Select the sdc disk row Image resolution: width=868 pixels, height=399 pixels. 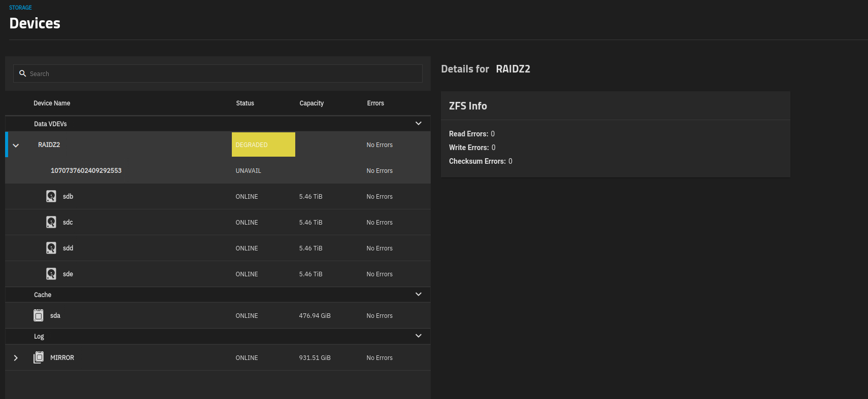(x=218, y=222)
